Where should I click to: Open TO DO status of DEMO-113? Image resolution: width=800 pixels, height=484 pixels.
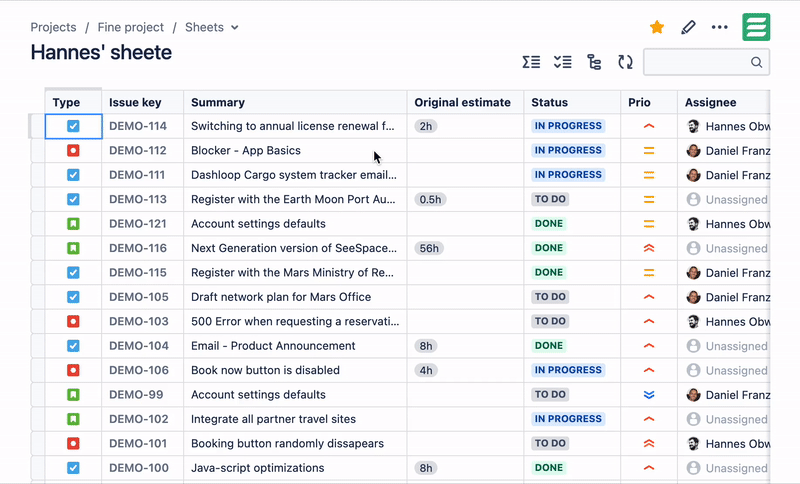tap(550, 199)
